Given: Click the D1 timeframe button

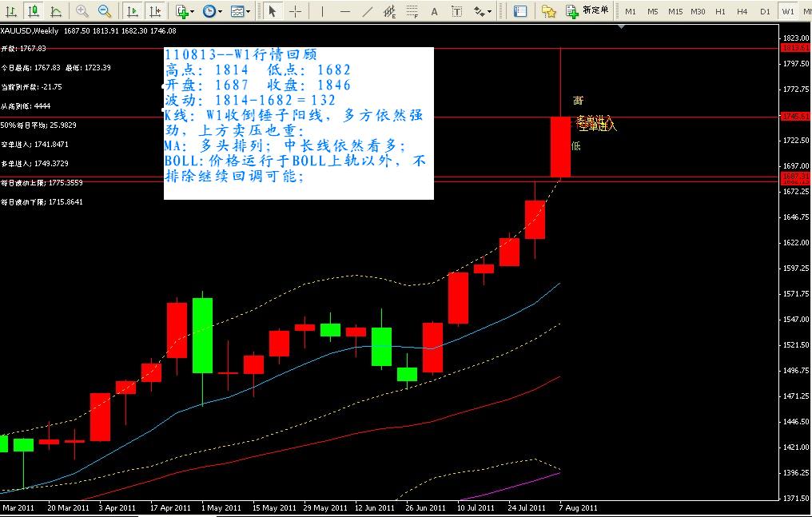Looking at the screenshot, I should (765, 11).
